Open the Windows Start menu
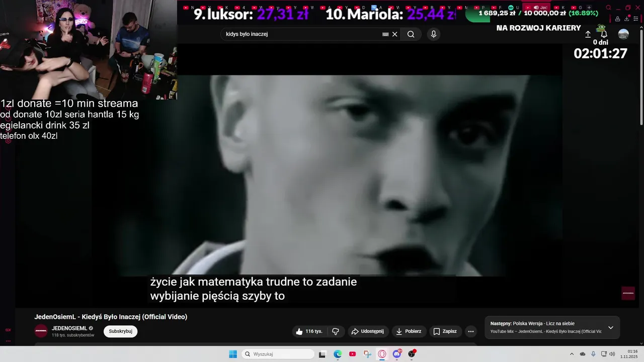 pyautogui.click(x=233, y=354)
